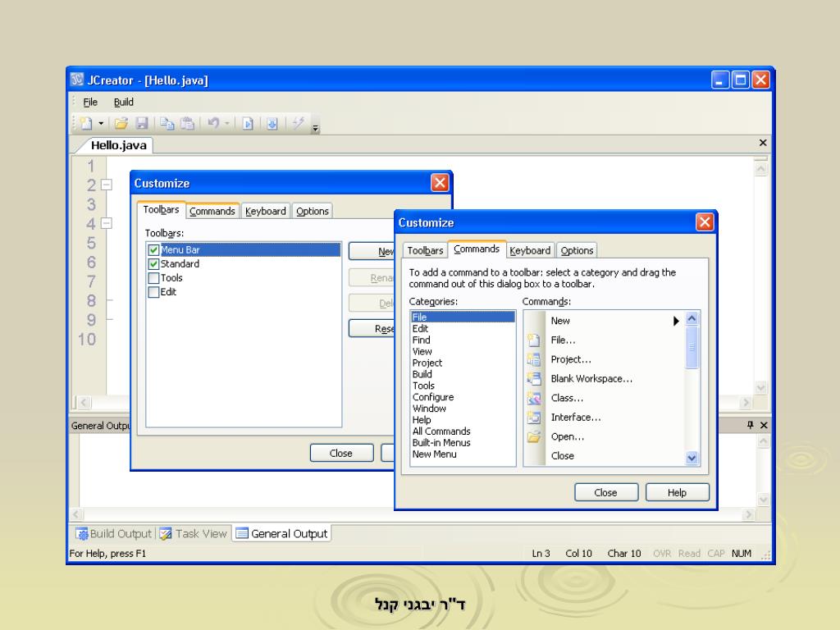The height and width of the screenshot is (630, 840).
Task: Switch to Keyboard tab in front Customize dialog
Action: (530, 251)
